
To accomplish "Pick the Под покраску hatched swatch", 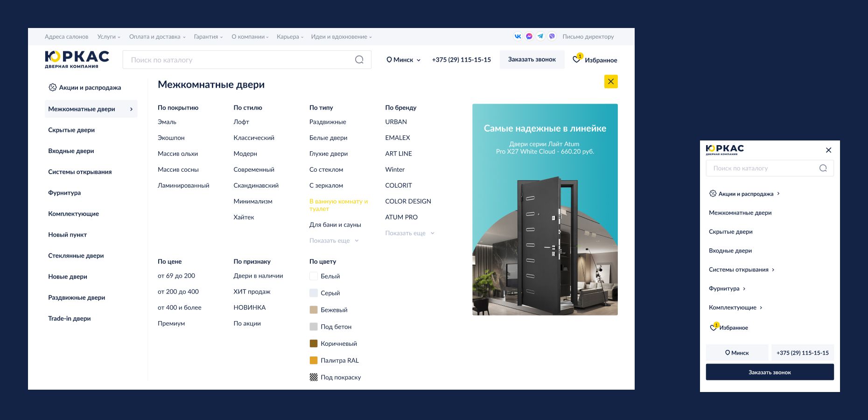I will 314,377.
